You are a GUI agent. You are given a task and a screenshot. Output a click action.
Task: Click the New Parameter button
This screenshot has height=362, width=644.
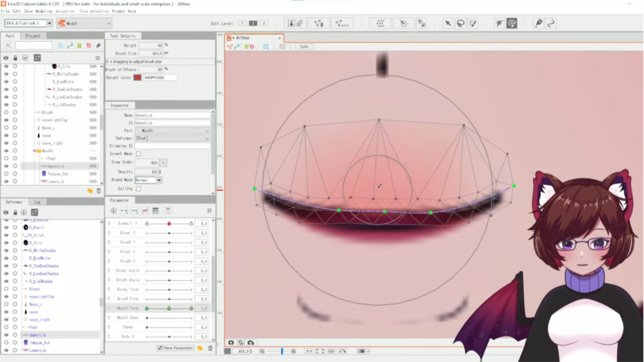point(175,348)
